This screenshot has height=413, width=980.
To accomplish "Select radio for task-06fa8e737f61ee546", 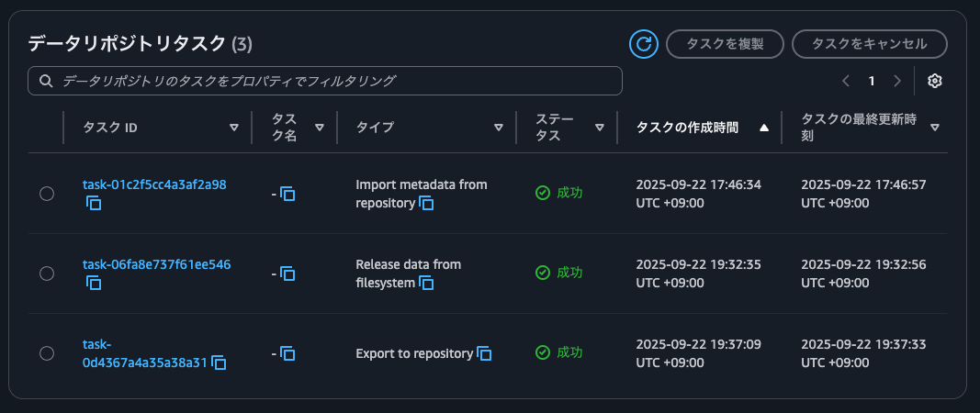I will point(47,273).
